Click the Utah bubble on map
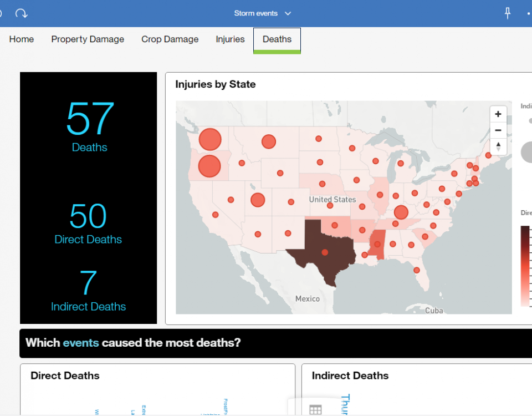Image resolution: width=532 pixels, height=416 pixels. click(258, 200)
